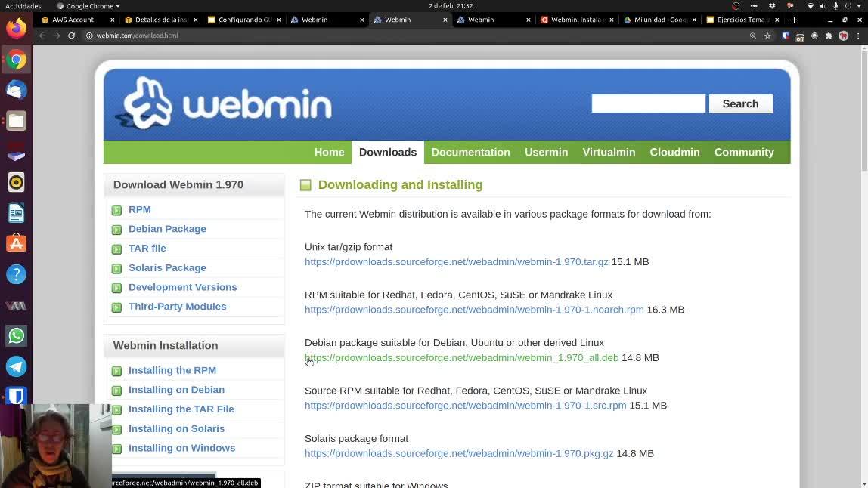Click the green arrow icon beside Third-Party Modules

[x=116, y=307]
